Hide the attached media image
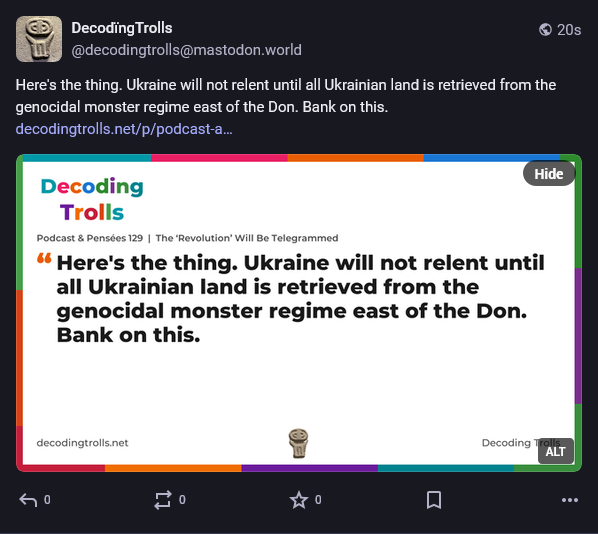Image resolution: width=598 pixels, height=534 pixels. (548, 174)
